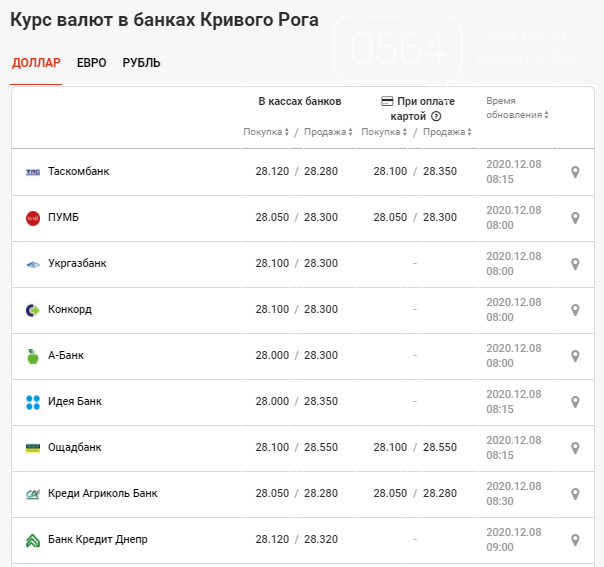Viewport: 604px width, 567px height.
Task: Switch to the ЕВРО tab
Action: click(x=91, y=63)
